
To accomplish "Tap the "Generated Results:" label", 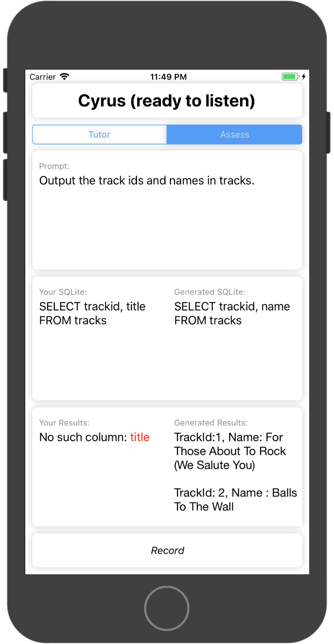I will (210, 423).
